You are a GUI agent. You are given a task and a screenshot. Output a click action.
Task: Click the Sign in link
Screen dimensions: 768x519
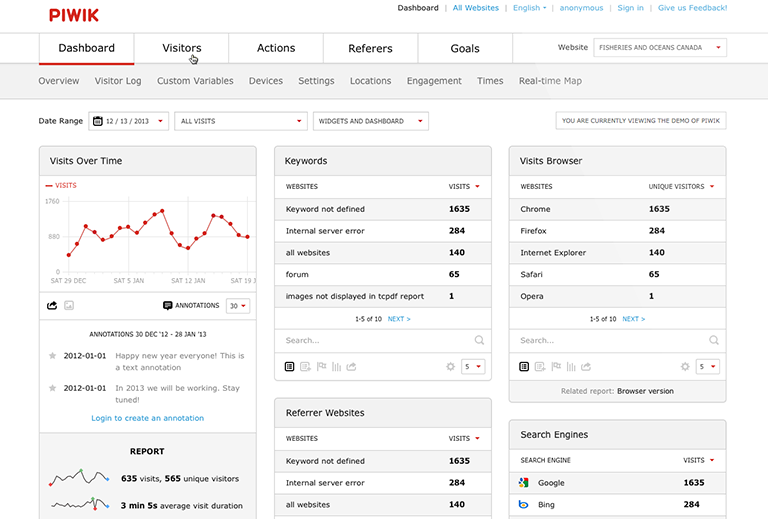[x=630, y=8]
